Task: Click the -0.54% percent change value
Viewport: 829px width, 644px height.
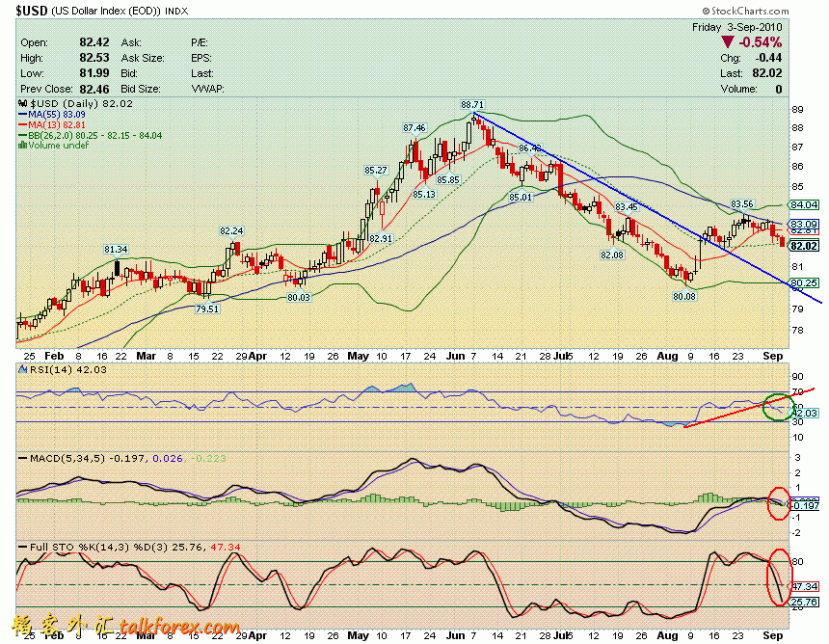Action: pyautogui.click(x=760, y=42)
